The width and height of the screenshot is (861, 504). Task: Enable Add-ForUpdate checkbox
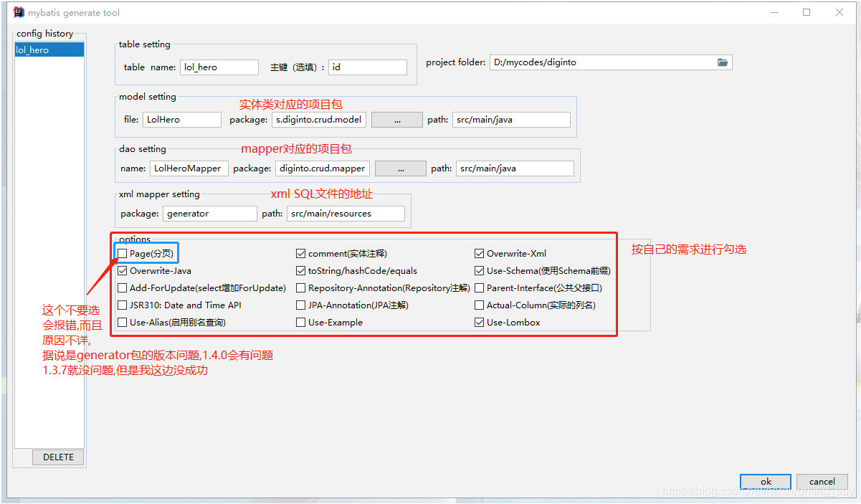pyautogui.click(x=123, y=288)
